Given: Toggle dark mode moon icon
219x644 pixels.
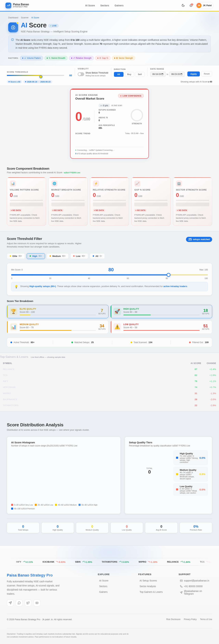Looking at the screenshot, I should (x=183, y=5).
